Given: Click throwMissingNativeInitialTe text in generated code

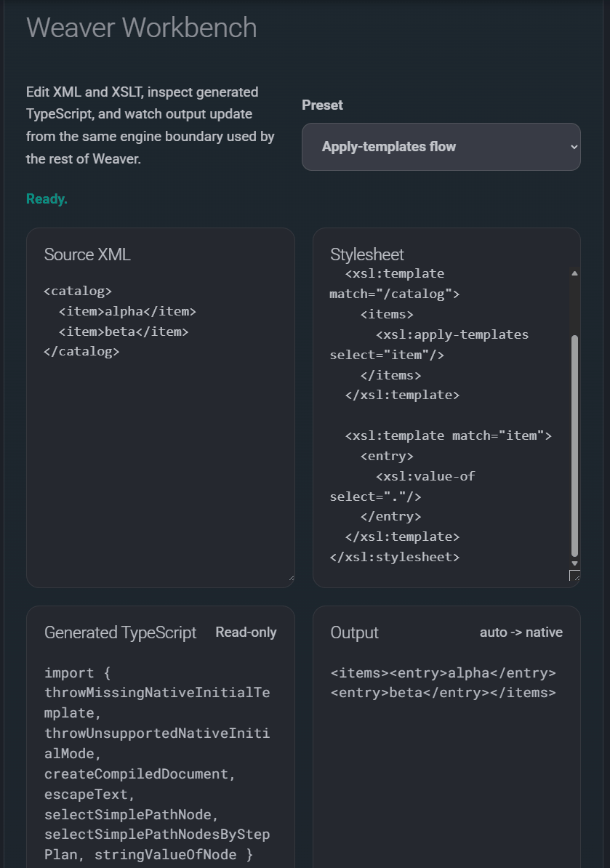Looking at the screenshot, I should [x=157, y=693].
